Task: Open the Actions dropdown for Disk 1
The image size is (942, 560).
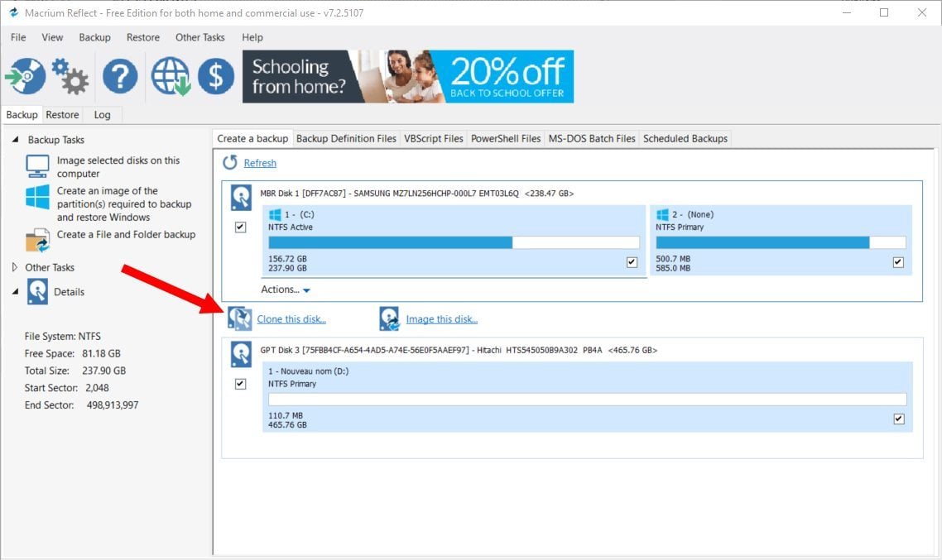Action: (286, 290)
